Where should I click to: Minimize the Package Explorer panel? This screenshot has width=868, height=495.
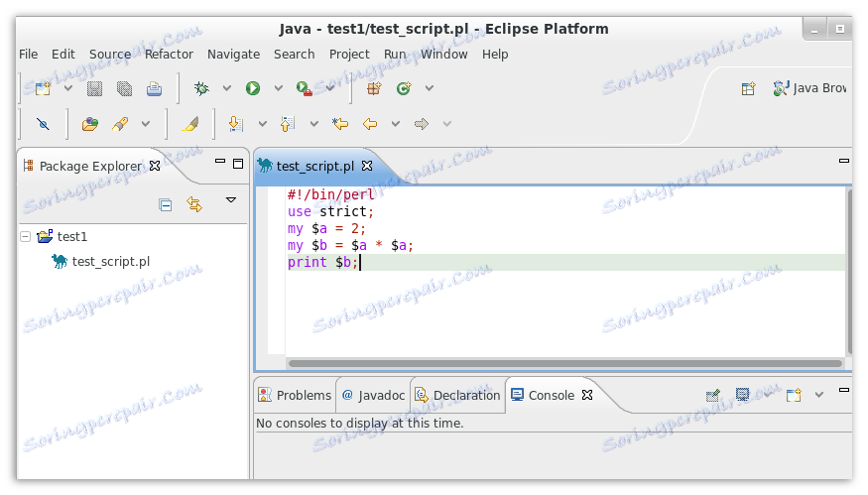pyautogui.click(x=220, y=161)
